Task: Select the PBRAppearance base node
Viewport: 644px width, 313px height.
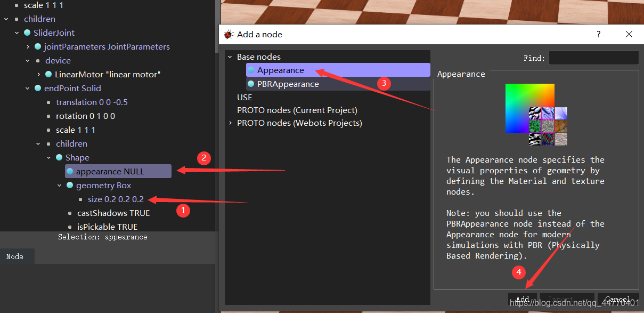Action: (x=338, y=84)
